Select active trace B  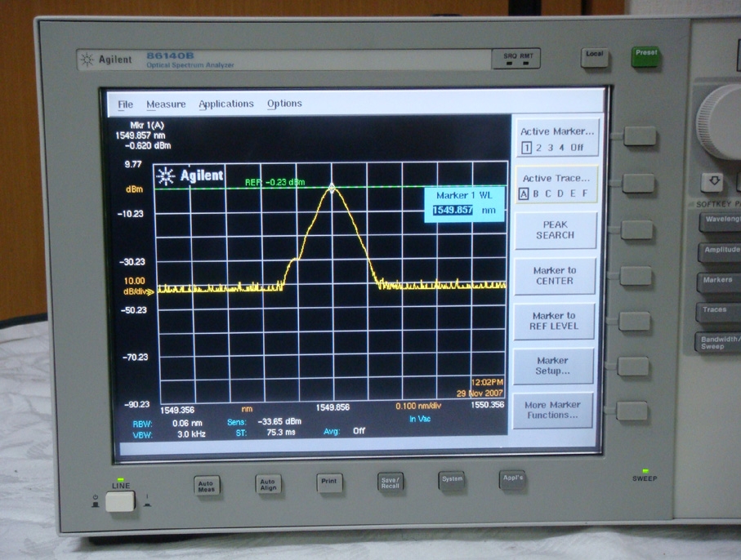pos(535,193)
